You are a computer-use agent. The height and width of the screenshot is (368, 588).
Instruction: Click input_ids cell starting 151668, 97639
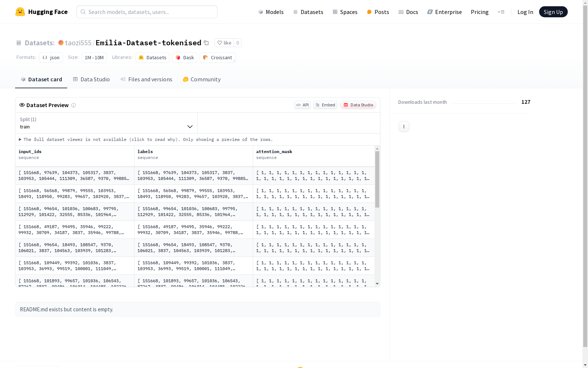coord(75,176)
